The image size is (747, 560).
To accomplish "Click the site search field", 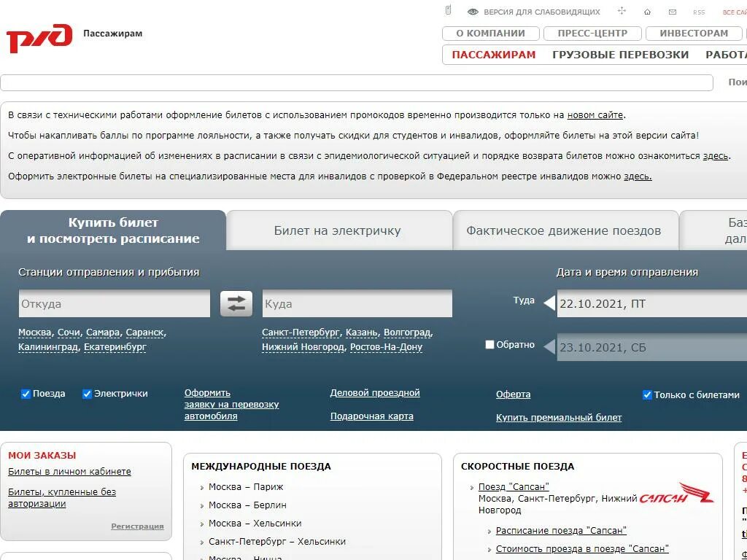I will click(x=356, y=83).
